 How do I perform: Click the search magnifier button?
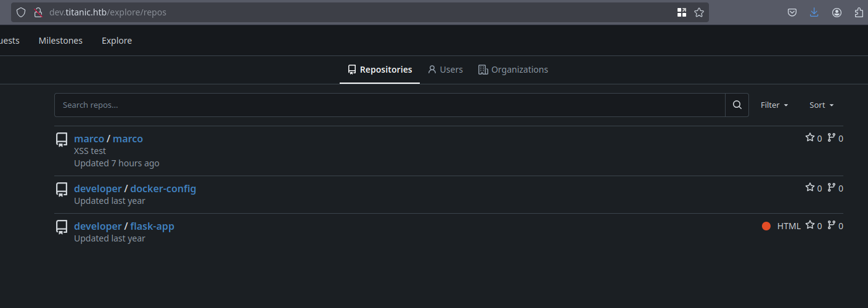(737, 105)
